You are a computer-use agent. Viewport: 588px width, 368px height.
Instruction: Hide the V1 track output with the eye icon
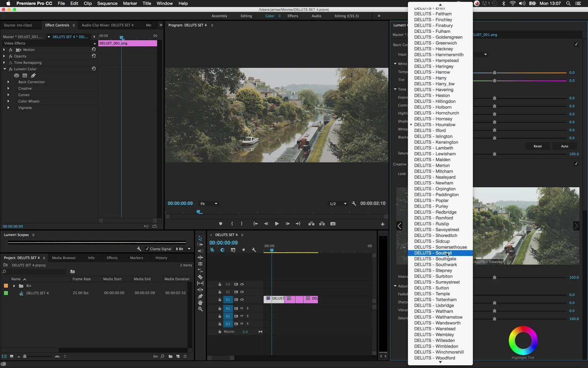242,300
